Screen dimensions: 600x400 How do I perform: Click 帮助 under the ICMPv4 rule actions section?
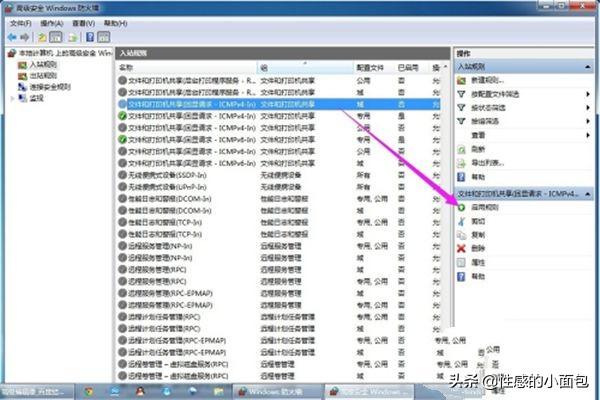[x=478, y=276]
